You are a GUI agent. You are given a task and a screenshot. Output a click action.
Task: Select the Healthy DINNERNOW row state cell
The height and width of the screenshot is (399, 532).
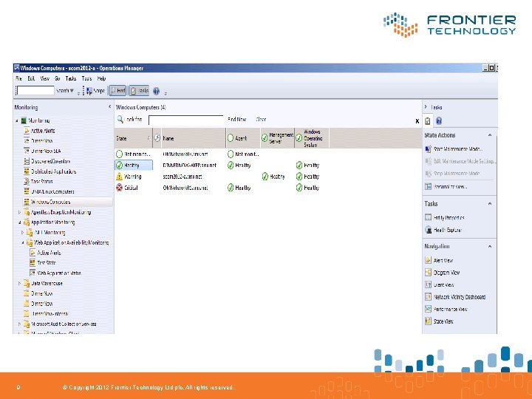click(x=134, y=166)
